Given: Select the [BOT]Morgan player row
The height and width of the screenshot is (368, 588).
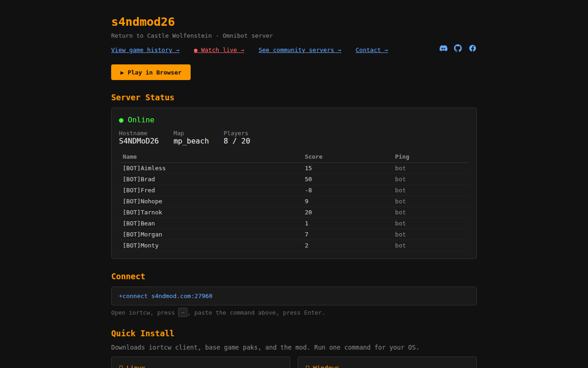Looking at the screenshot, I should point(294,235).
